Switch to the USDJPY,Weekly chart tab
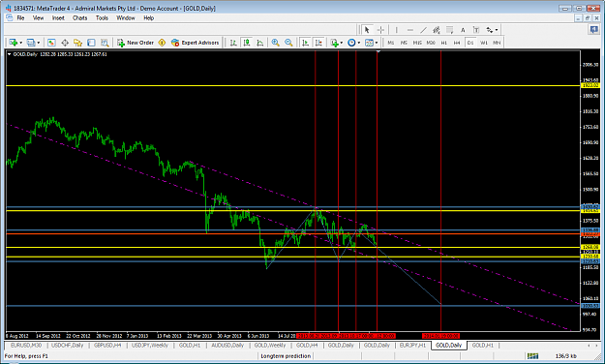The width and height of the screenshot is (605, 364). 150,345
